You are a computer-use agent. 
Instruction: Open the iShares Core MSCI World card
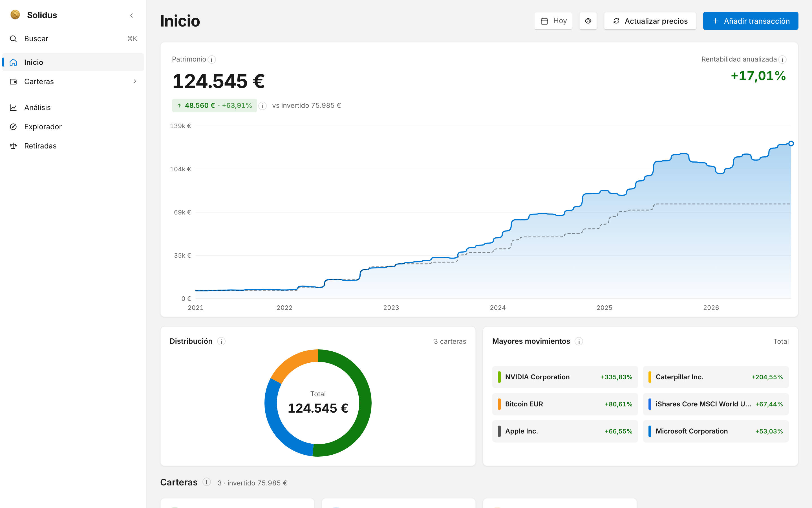click(x=715, y=404)
